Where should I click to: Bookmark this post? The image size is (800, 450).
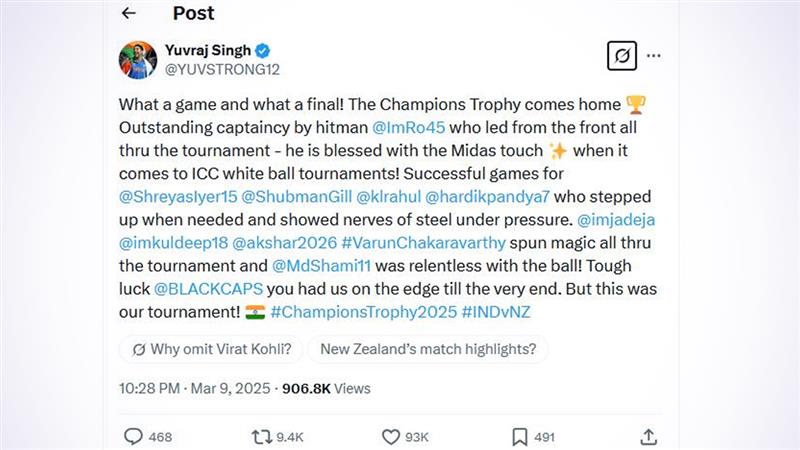[x=520, y=436]
